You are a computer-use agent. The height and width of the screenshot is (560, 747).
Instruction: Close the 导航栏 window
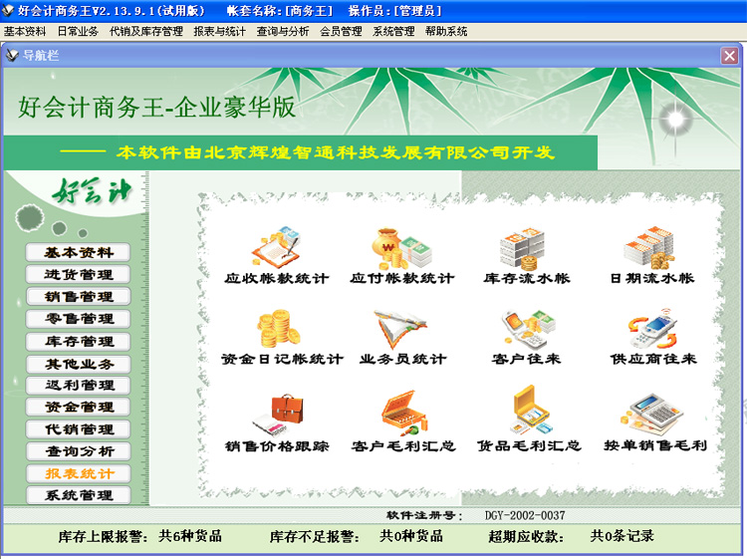pyautogui.click(x=729, y=56)
